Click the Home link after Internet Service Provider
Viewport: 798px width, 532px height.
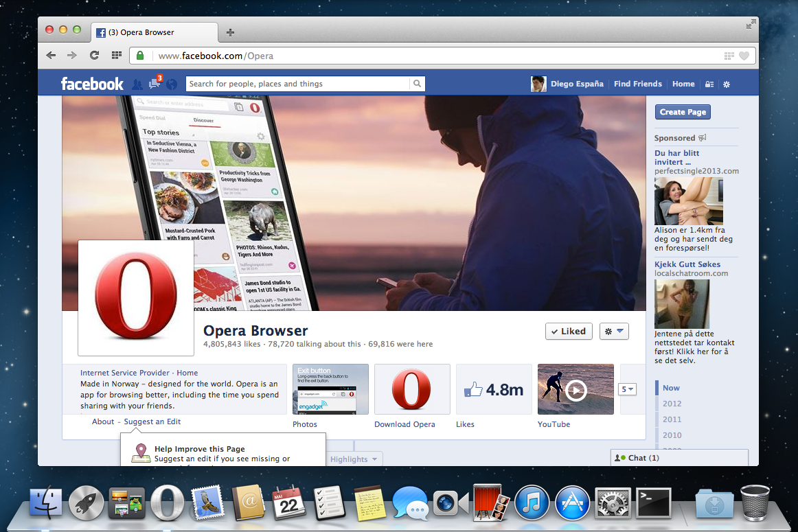[x=187, y=373]
